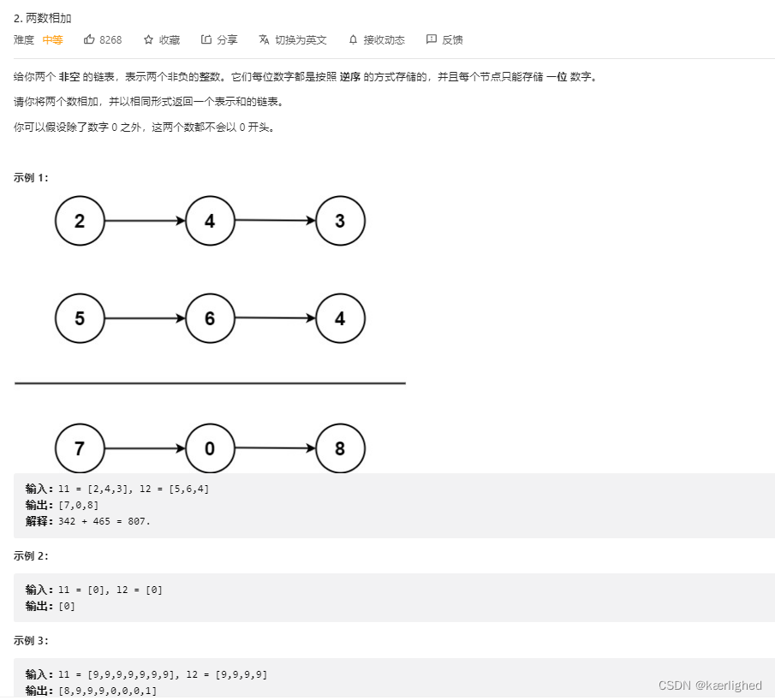Click the share icon beside 分享
The width and height of the screenshot is (775, 700).
(x=206, y=39)
